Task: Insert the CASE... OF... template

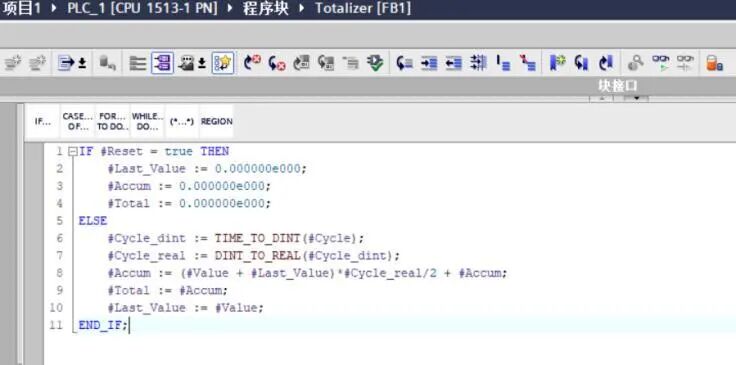Action: [77, 122]
